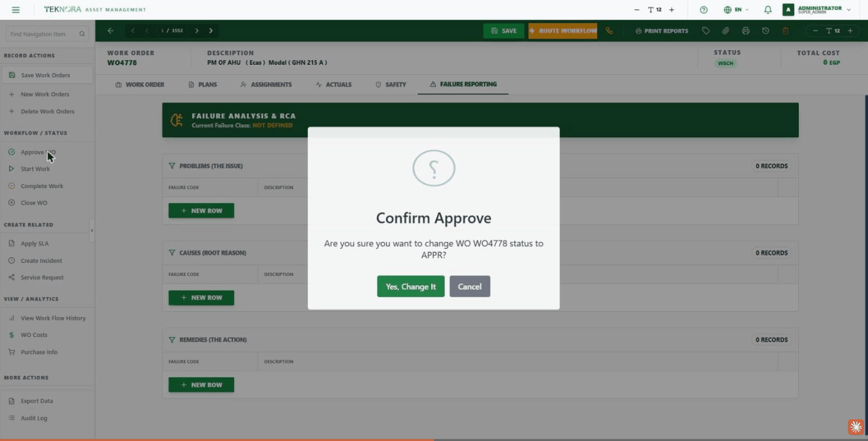This screenshot has height=441, width=868.
Task: Expand the Administrator user menu
Action: [x=817, y=9]
